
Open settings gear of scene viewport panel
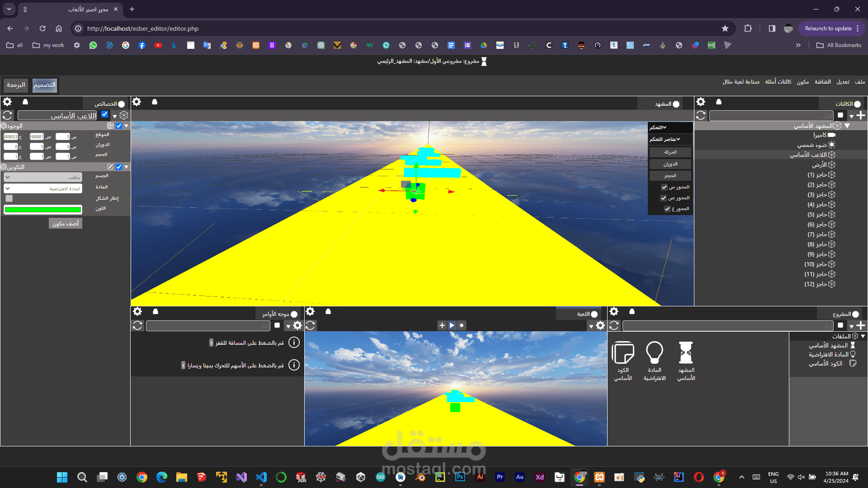[137, 102]
